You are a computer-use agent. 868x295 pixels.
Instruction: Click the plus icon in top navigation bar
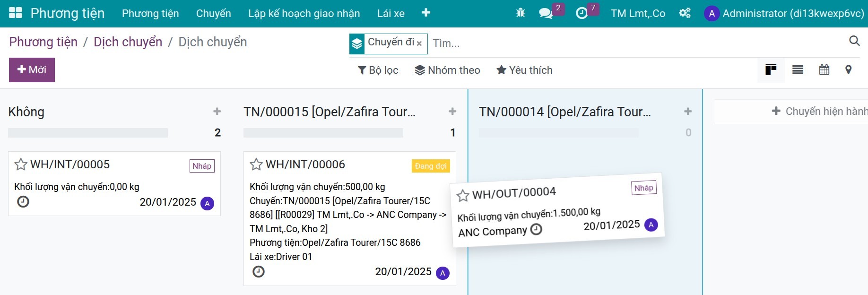click(425, 13)
